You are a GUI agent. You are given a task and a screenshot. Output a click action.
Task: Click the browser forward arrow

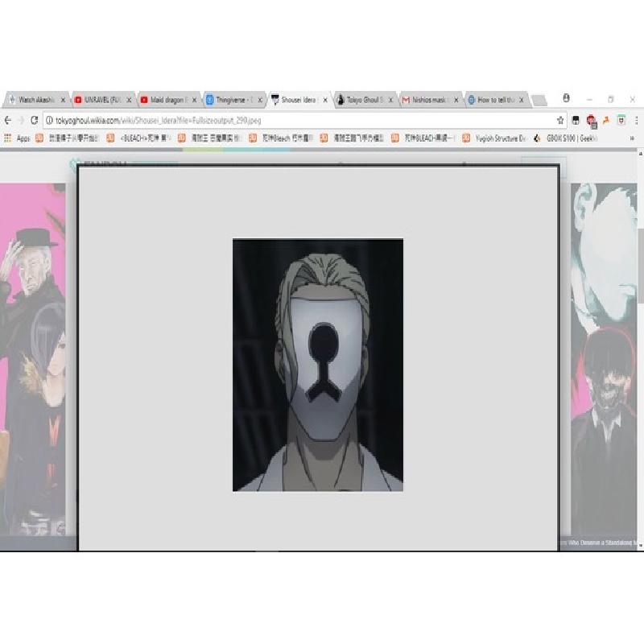point(21,120)
